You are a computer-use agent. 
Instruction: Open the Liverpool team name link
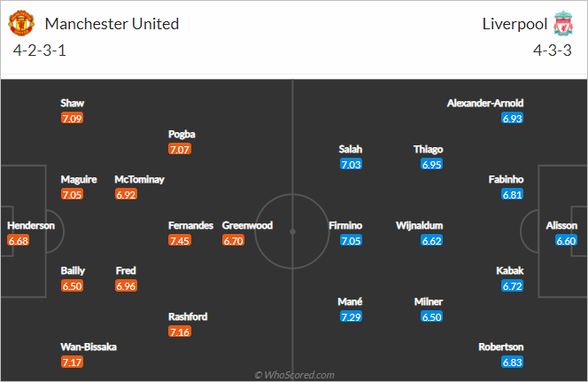(x=514, y=24)
